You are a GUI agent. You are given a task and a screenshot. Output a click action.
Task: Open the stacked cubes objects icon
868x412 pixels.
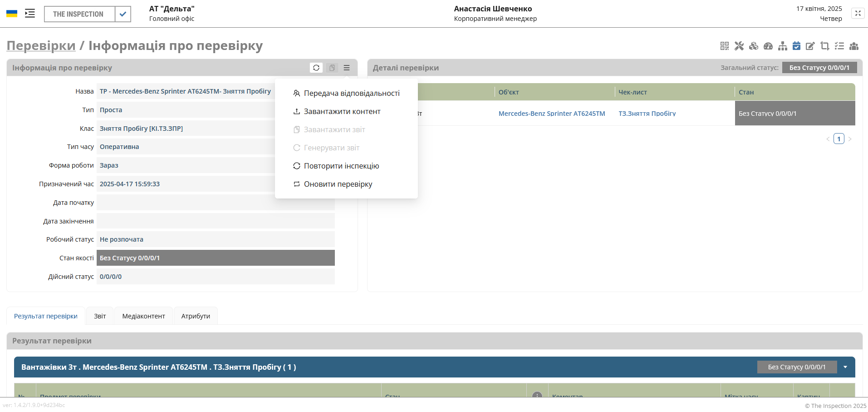click(x=754, y=46)
